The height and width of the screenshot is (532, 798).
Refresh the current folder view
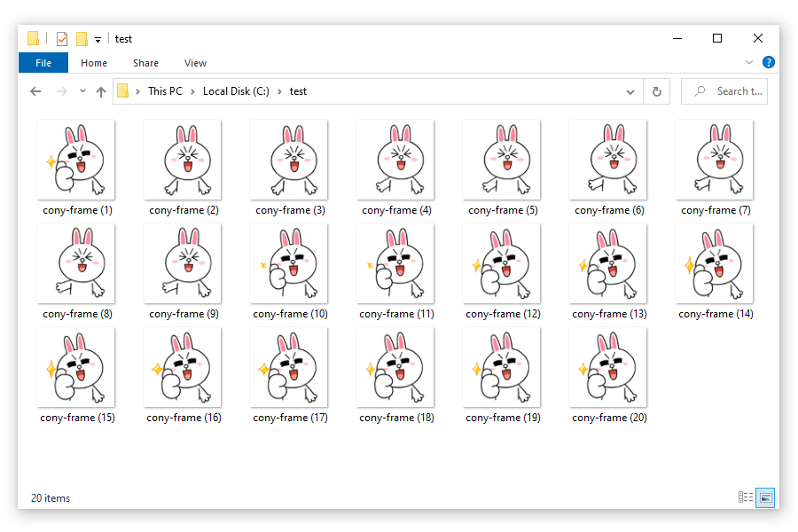tap(656, 91)
